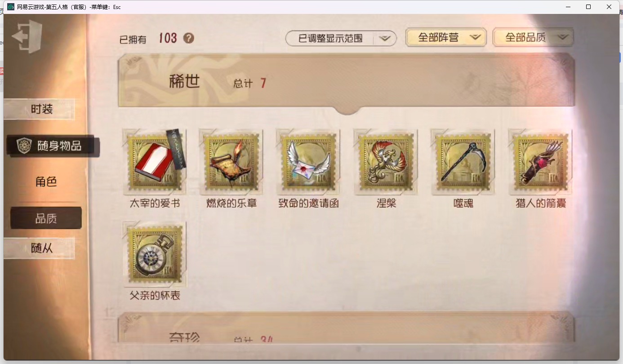Select the 父亲的怀表 pocket watch
This screenshot has height=364, width=623.
pyautogui.click(x=155, y=254)
